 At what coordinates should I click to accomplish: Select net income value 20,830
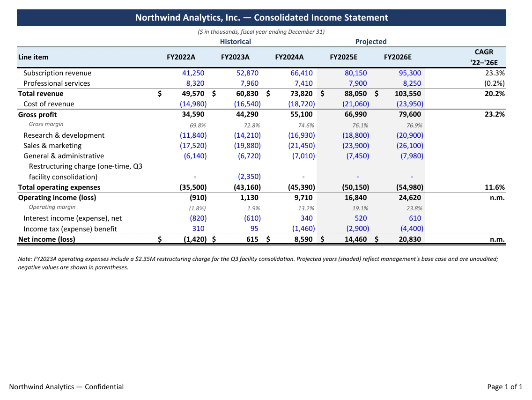tap(410, 239)
